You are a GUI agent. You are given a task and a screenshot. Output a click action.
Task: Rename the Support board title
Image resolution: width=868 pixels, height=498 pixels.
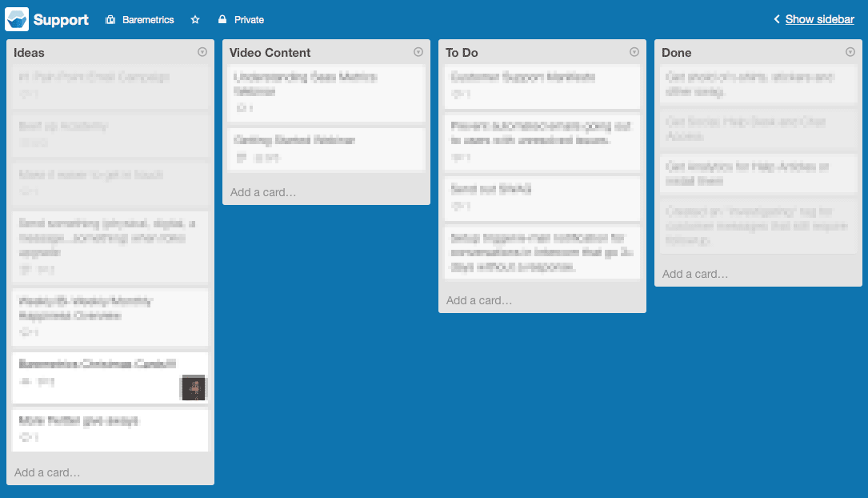pyautogui.click(x=61, y=20)
